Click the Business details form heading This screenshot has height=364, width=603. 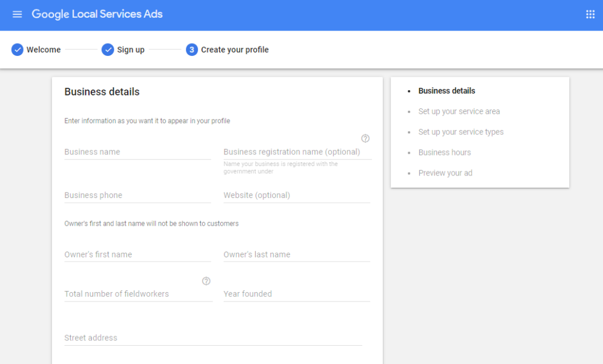(102, 91)
